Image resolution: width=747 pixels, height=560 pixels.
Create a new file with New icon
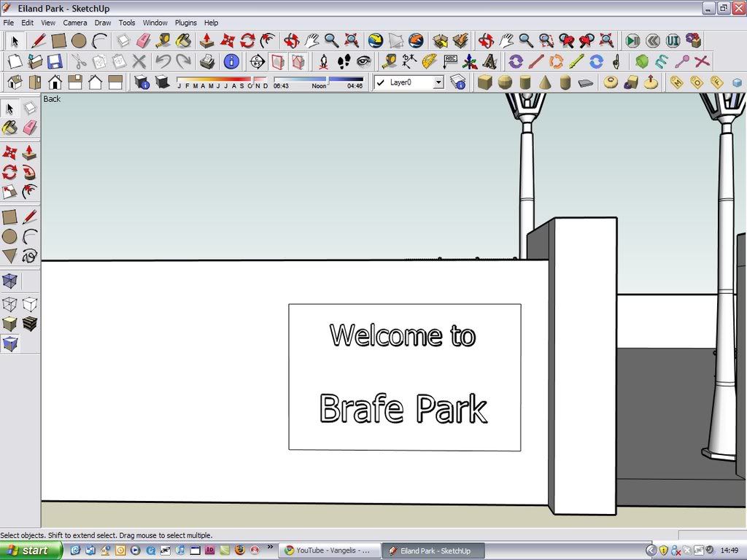pos(15,61)
